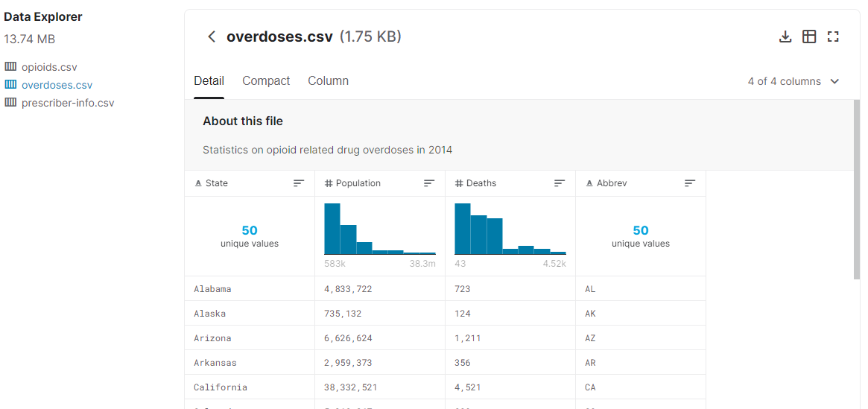The width and height of the screenshot is (868, 409).
Task: Click the vertical scrollbar of the table
Action: tap(857, 188)
